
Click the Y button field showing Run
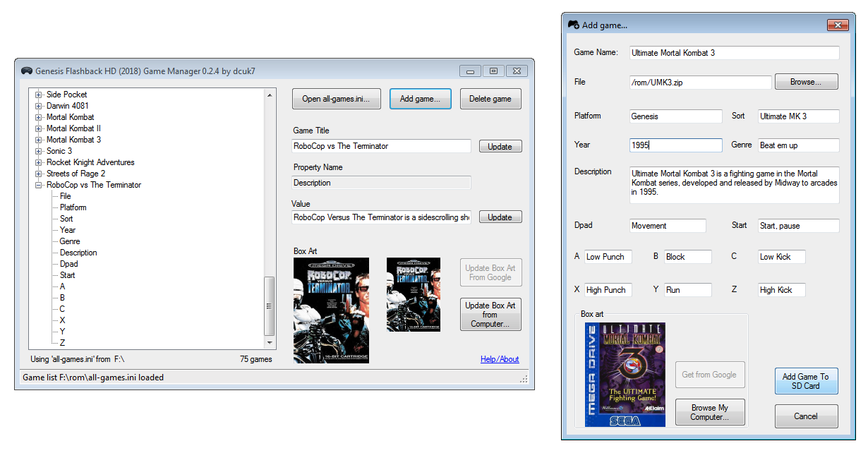tap(688, 290)
